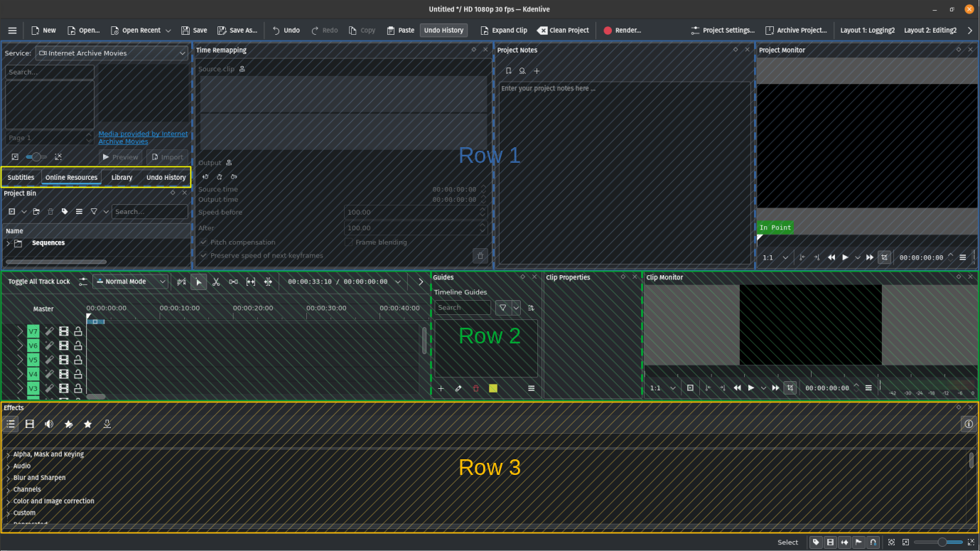Toggle Pitch compensation checkbox
980x551 pixels.
click(x=204, y=242)
